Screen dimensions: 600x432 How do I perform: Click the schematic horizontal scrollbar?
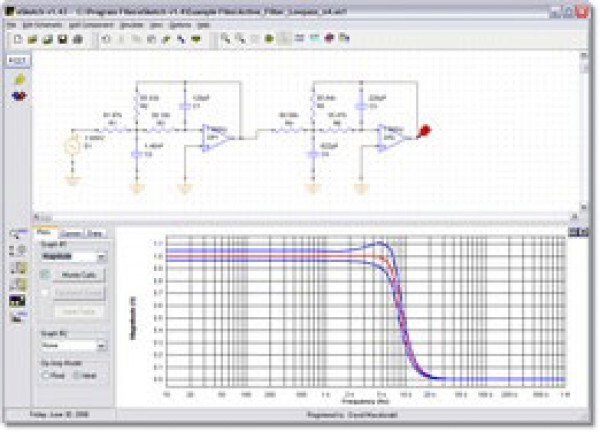304,217
